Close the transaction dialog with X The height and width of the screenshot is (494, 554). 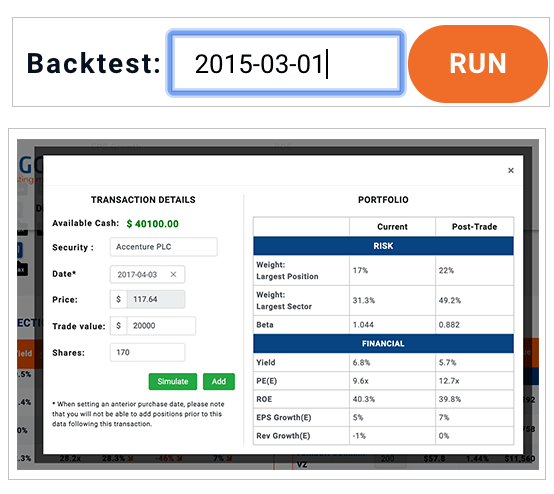coord(511,171)
